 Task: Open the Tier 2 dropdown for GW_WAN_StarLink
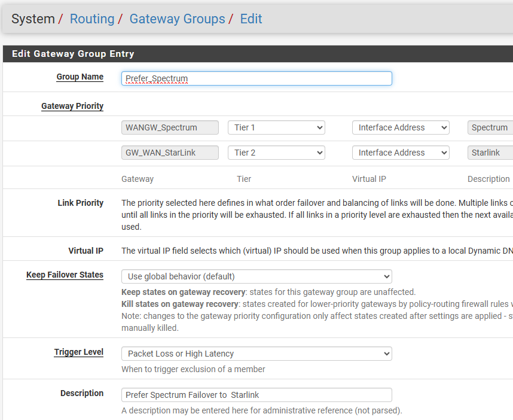[276, 153]
